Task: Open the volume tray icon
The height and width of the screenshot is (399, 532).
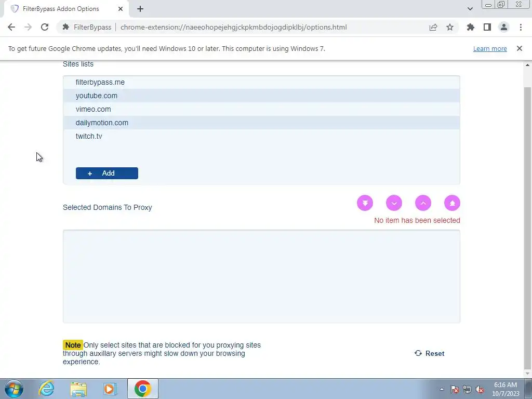Action: click(480, 389)
